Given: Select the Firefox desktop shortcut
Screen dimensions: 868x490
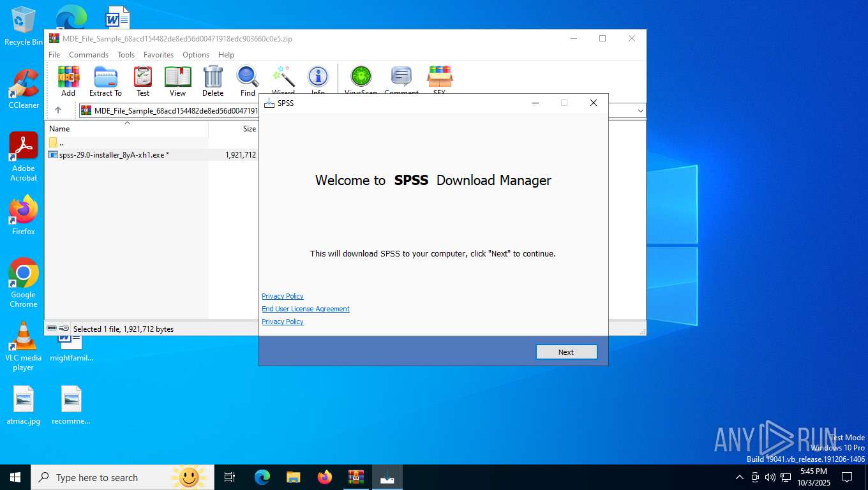Looking at the screenshot, I should point(24,215).
